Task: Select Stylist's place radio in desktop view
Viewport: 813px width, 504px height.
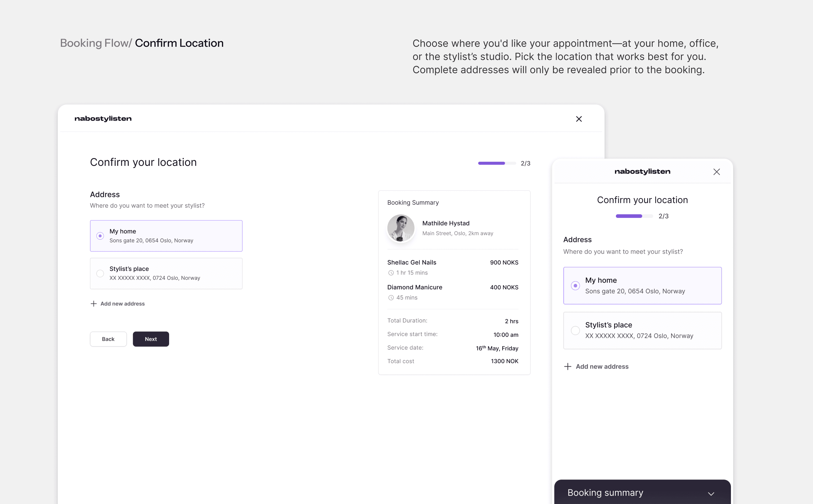Action: [x=100, y=273]
